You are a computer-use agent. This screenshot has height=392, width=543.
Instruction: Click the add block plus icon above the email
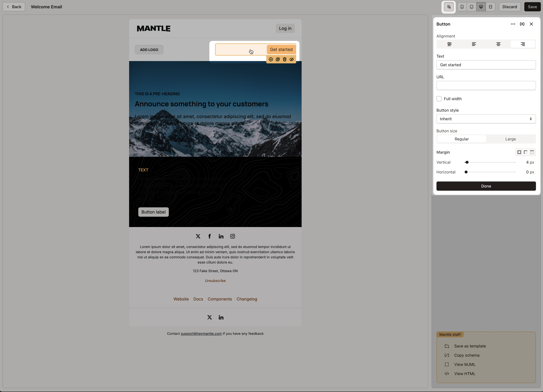coord(271,59)
